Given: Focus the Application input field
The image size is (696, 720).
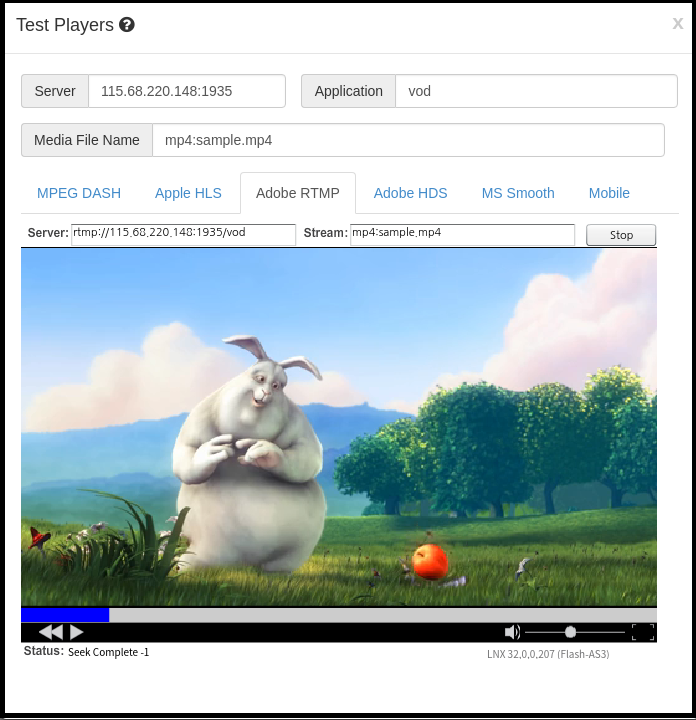Looking at the screenshot, I should coord(536,91).
